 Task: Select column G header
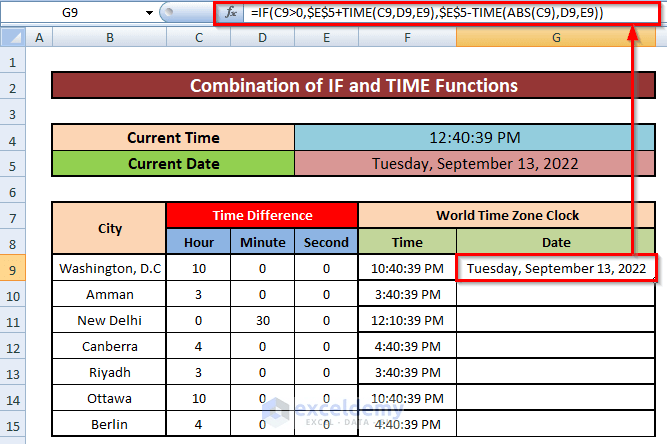tap(556, 37)
